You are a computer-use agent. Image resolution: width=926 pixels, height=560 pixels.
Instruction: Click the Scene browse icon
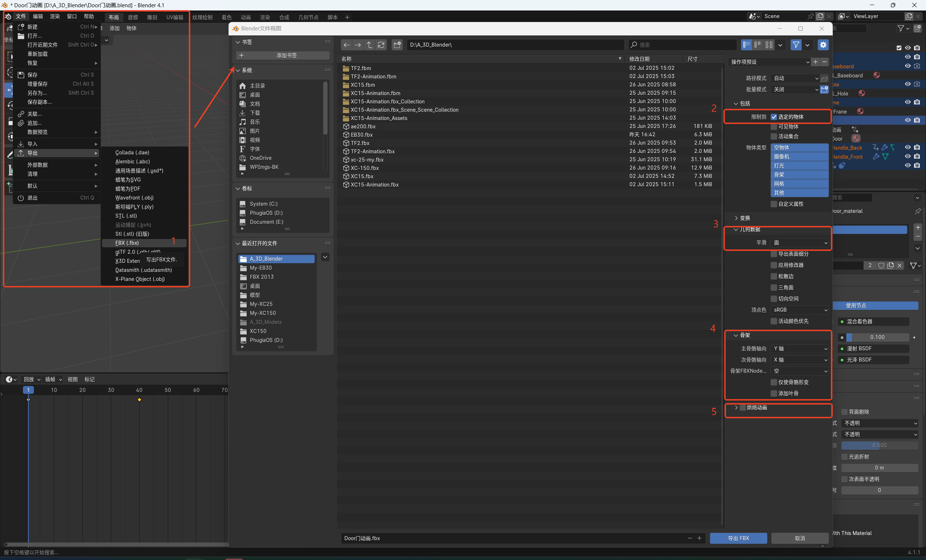[754, 16]
